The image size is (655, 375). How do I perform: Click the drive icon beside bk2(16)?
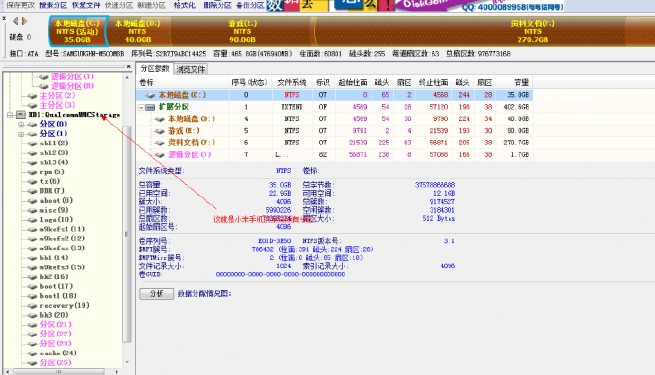click(x=32, y=277)
